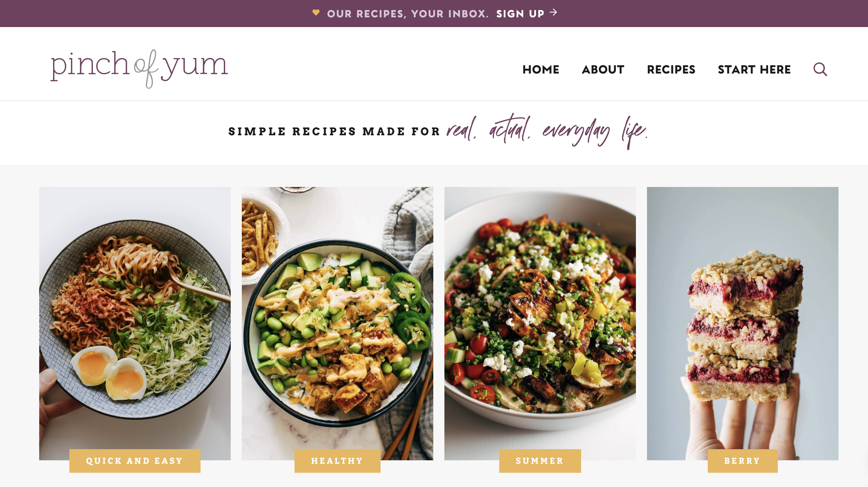Viewport: 868px width, 487px height.
Task: Open the About menu item
Action: pyautogui.click(x=603, y=69)
